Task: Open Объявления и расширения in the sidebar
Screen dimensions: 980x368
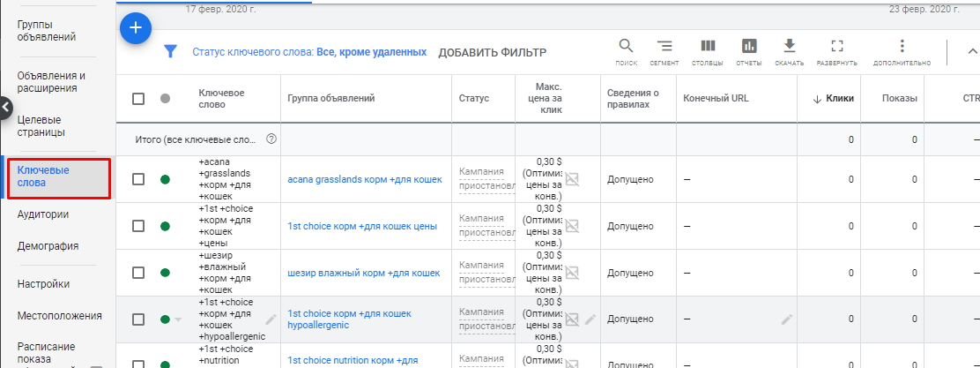Action: pos(51,82)
